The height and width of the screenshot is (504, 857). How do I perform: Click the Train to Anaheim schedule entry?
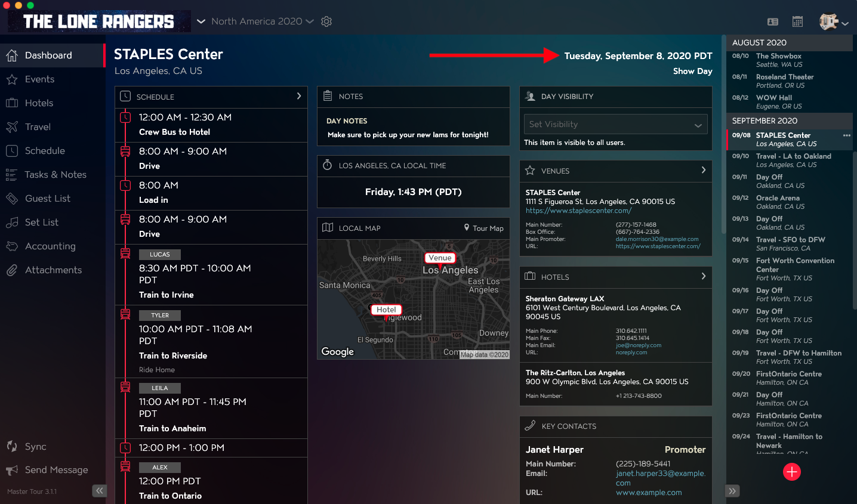click(211, 409)
